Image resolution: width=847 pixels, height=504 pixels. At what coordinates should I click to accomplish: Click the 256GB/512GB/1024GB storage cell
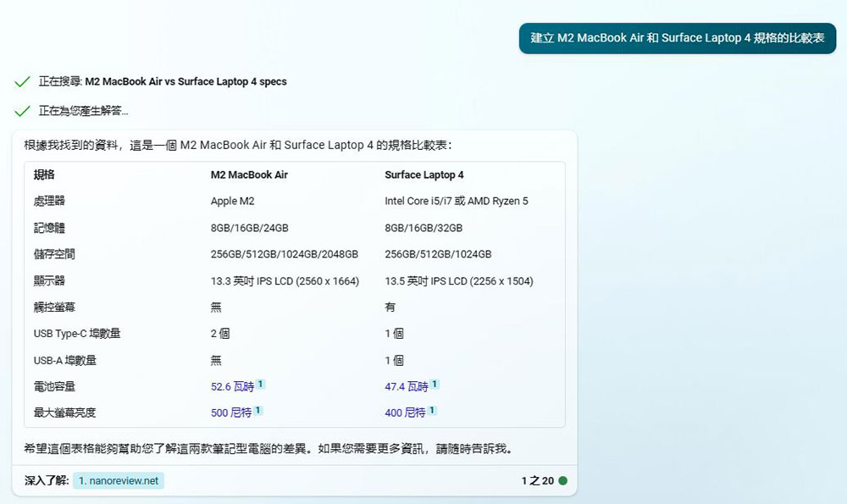[x=438, y=254]
